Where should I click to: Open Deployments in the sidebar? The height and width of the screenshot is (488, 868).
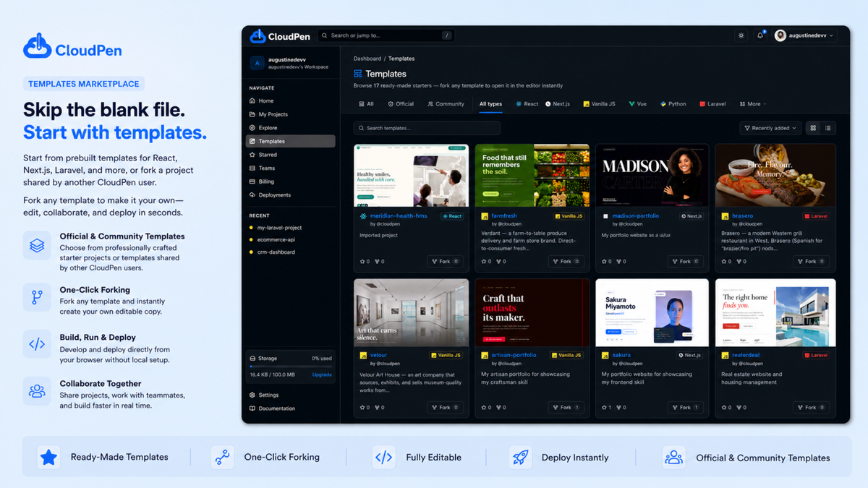click(290, 195)
